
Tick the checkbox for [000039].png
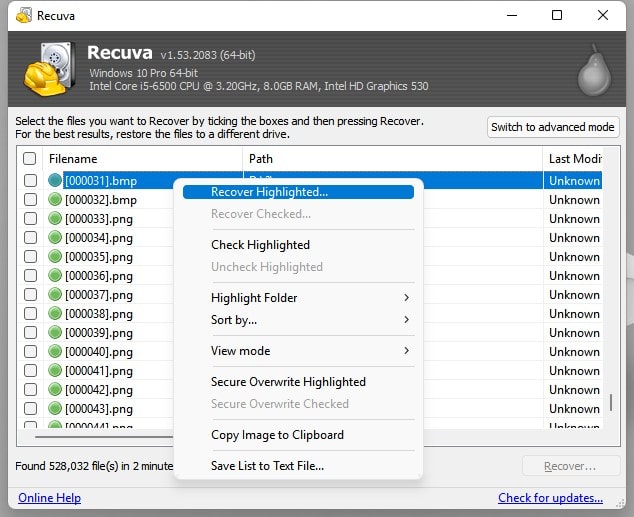pyautogui.click(x=30, y=332)
